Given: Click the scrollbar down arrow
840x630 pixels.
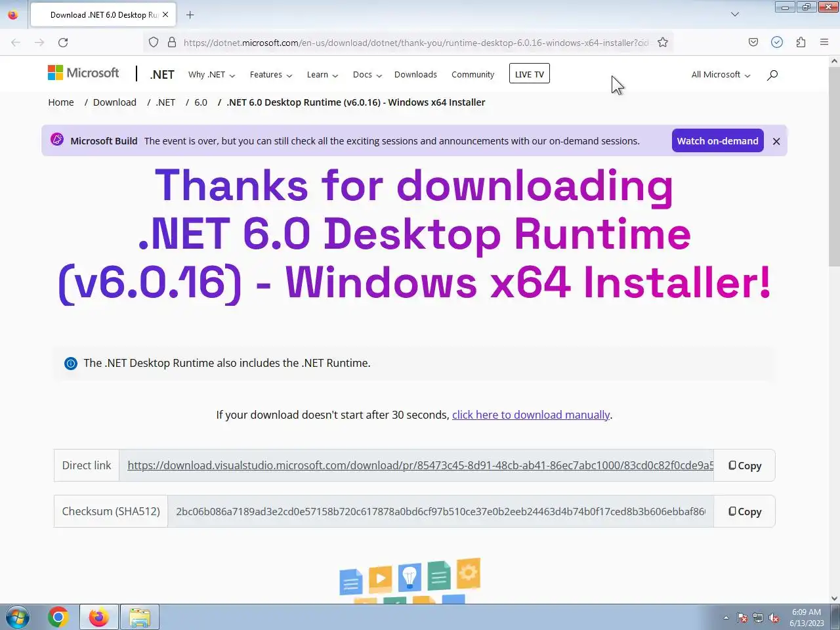Looking at the screenshot, I should 834,598.
